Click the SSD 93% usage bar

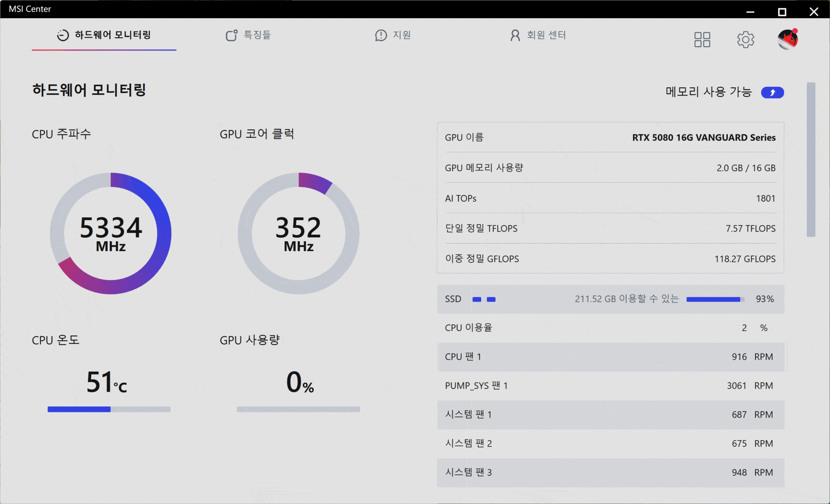[x=715, y=299]
